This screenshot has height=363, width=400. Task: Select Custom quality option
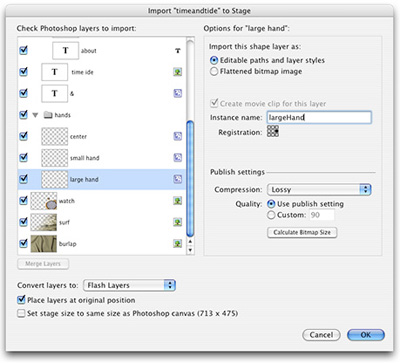coord(271,215)
